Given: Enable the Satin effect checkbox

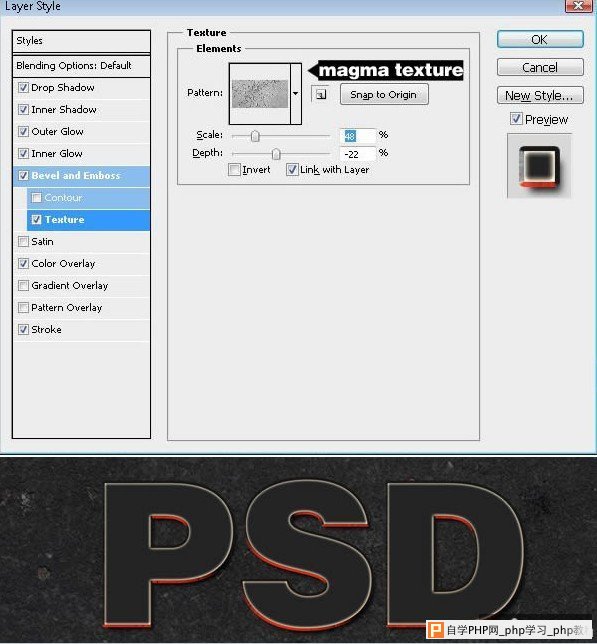Looking at the screenshot, I should click(x=23, y=242).
